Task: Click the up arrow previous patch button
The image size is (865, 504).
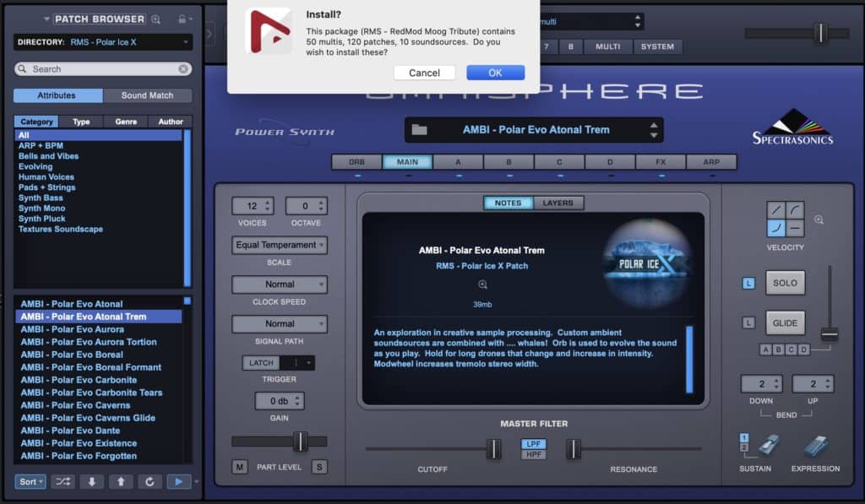Action: [x=120, y=481]
